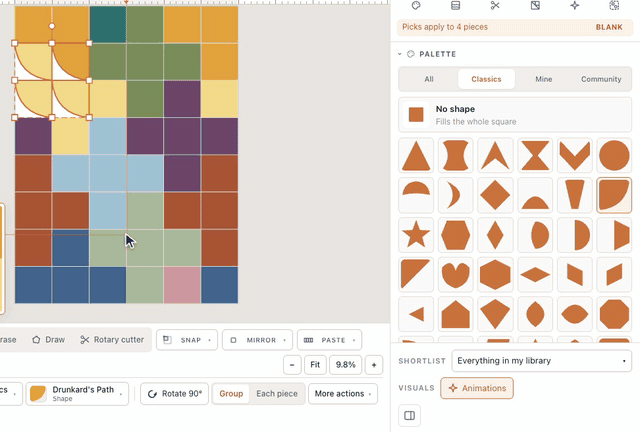Switch to the All palette tab
This screenshot has width=640, height=432.
click(429, 79)
